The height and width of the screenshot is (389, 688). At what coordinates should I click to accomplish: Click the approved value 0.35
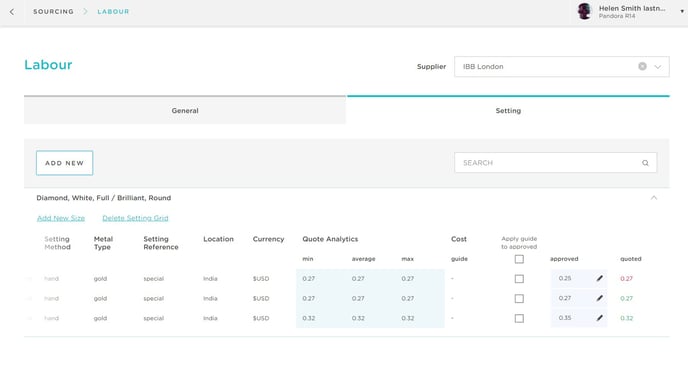pyautogui.click(x=565, y=318)
